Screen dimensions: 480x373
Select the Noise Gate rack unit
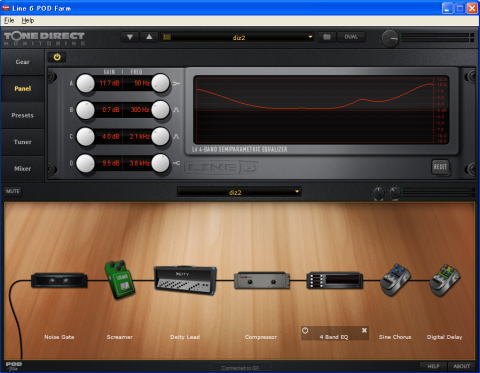pos(59,280)
